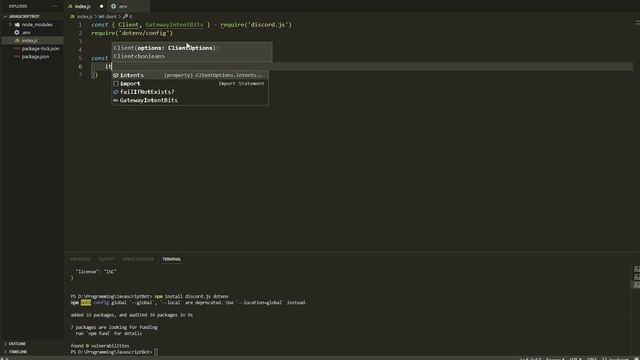Open the .env file in Explorer
640x360 pixels.
26,32
